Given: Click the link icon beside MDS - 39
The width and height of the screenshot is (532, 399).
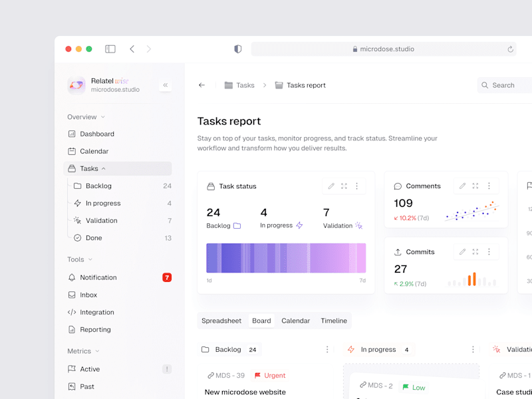Looking at the screenshot, I should 211,376.
